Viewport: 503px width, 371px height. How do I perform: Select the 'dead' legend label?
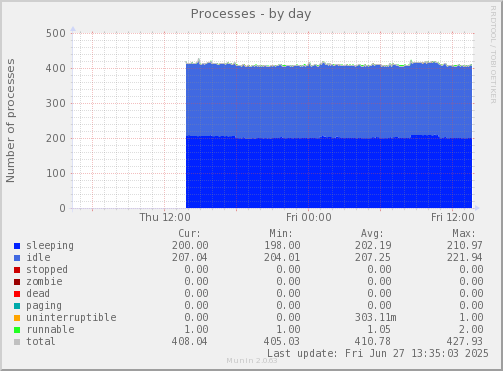pos(38,293)
